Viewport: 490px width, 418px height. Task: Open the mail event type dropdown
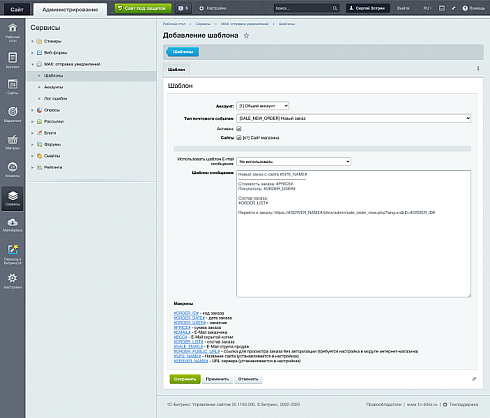click(353, 118)
